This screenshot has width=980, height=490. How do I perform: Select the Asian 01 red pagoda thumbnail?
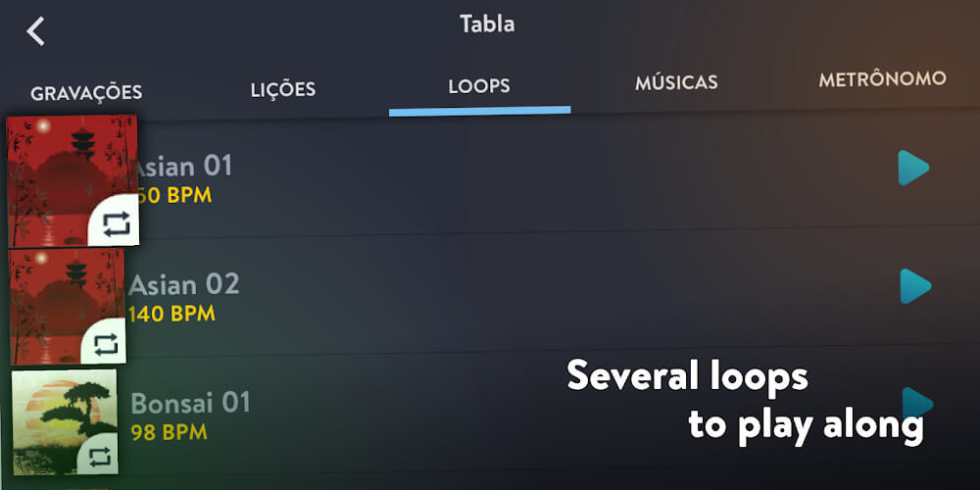pyautogui.click(x=73, y=180)
